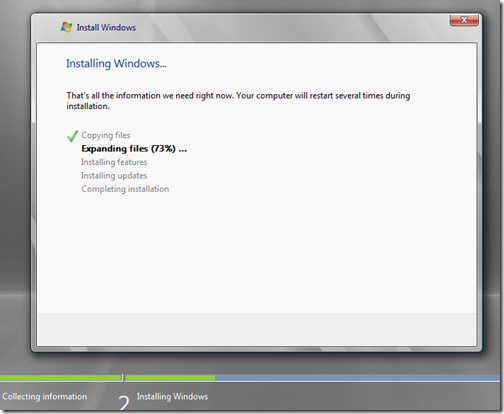Click blue remaining portion of progress bar
The height and width of the screenshot is (414, 504).
[357, 378]
